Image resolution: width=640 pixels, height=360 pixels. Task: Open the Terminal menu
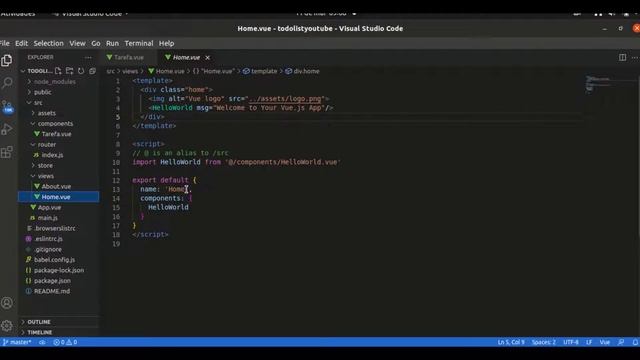click(x=139, y=43)
